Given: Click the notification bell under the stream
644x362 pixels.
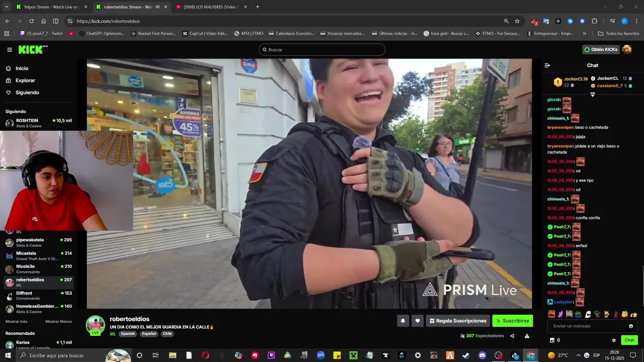Looking at the screenshot, I should 403,321.
